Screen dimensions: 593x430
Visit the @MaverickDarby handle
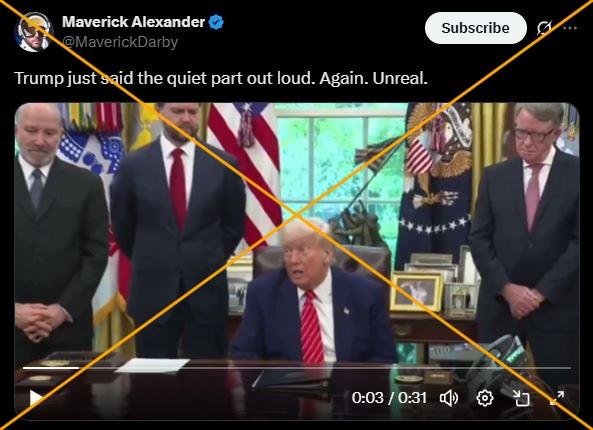click(x=120, y=42)
